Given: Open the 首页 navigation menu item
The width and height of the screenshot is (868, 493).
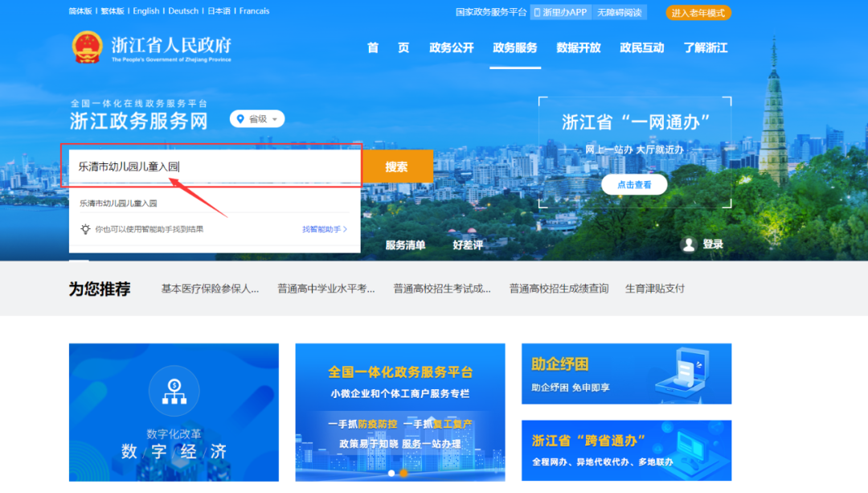Looking at the screenshot, I should point(388,47).
